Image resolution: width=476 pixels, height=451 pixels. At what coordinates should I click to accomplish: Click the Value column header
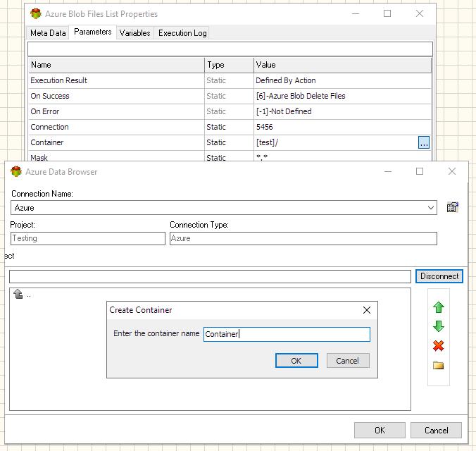pyautogui.click(x=342, y=65)
